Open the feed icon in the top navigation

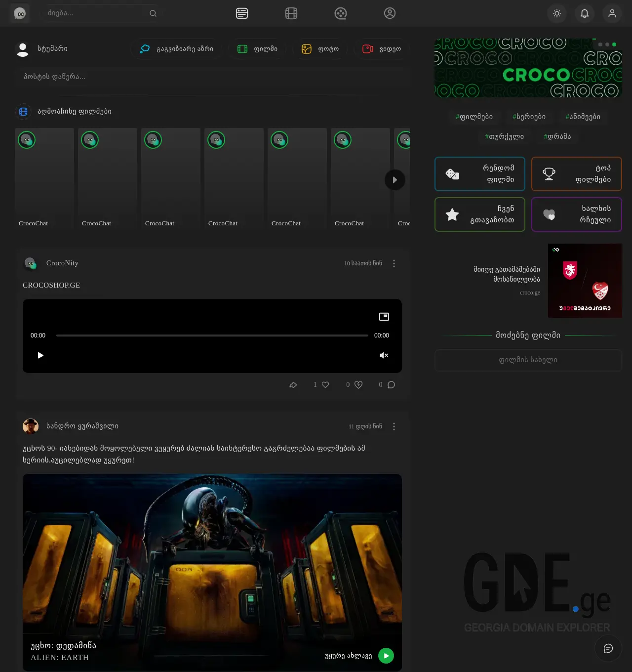coord(241,13)
